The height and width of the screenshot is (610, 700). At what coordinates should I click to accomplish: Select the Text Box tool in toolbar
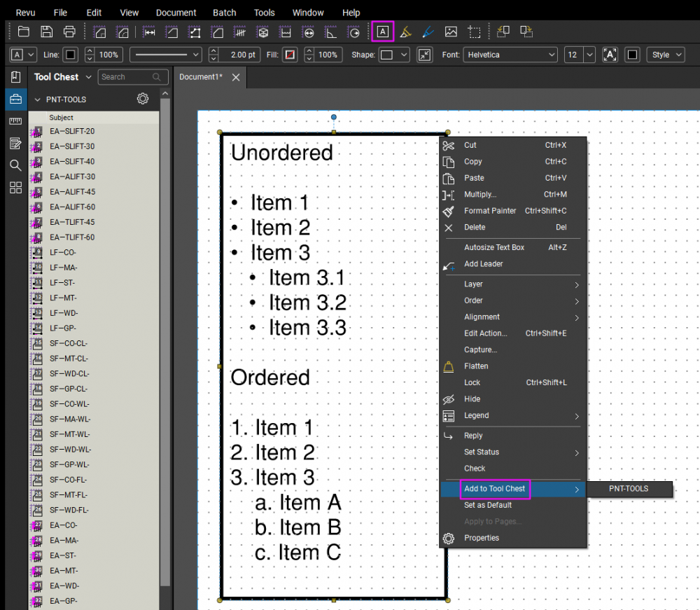coord(383,32)
